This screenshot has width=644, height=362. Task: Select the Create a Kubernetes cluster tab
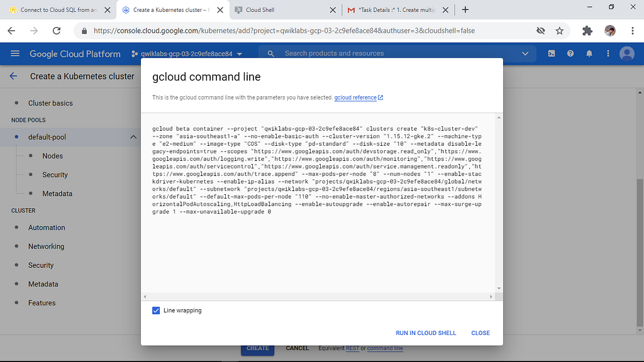(170, 10)
